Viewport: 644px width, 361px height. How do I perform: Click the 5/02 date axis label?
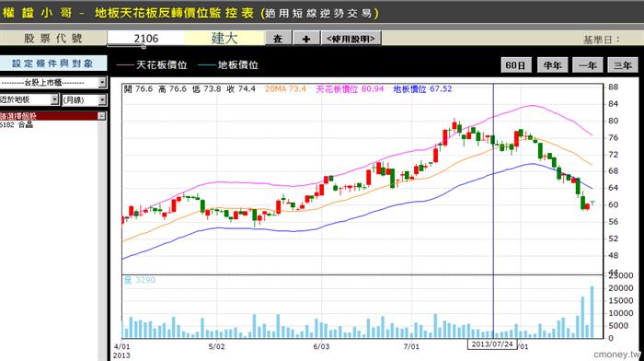217,346
